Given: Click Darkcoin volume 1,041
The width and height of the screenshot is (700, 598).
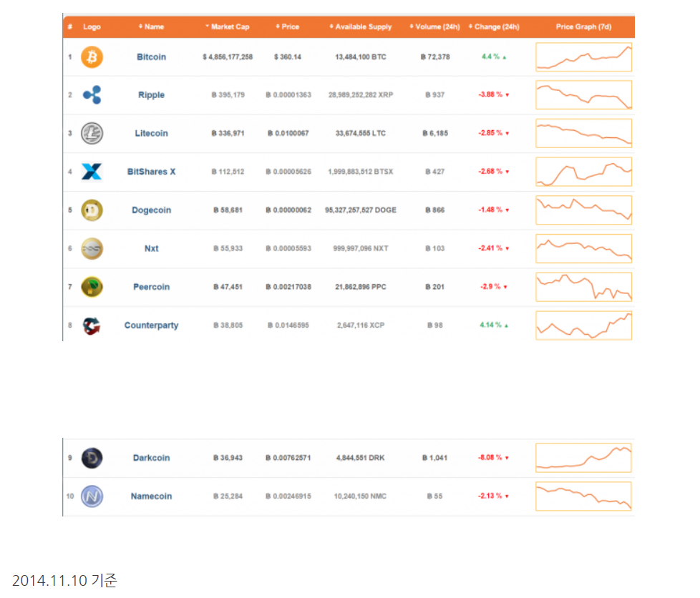Looking at the screenshot, I should point(435,458).
